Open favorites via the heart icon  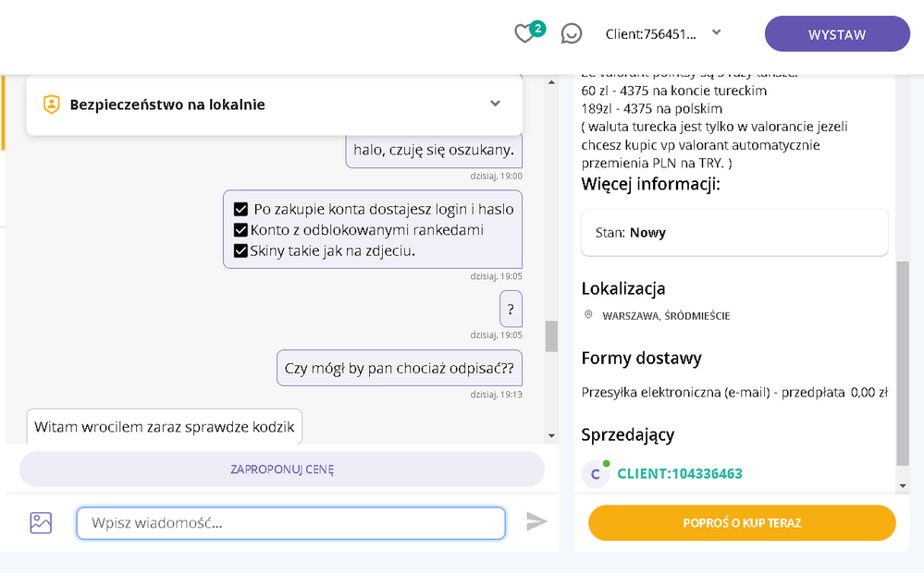pos(524,33)
